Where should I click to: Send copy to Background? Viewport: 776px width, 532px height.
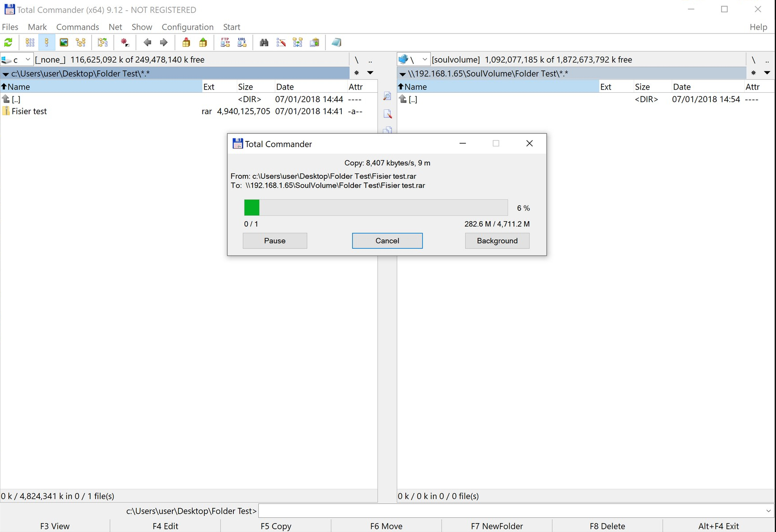coord(497,240)
